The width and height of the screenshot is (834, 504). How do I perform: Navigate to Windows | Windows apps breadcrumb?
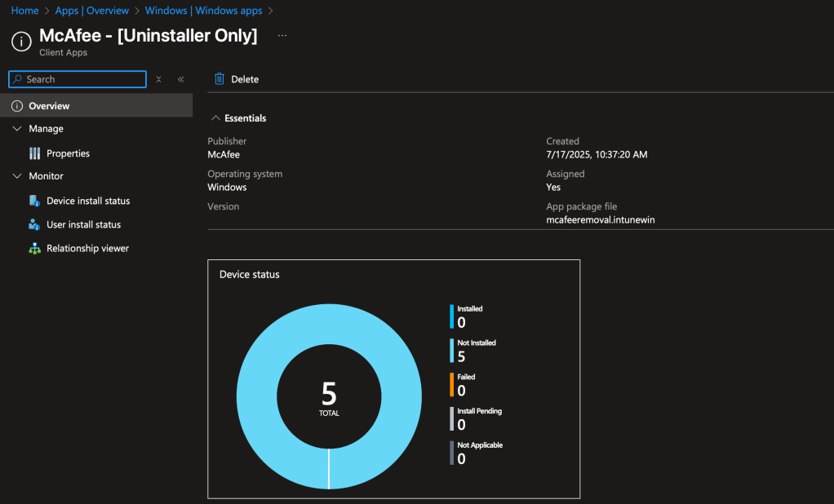click(x=203, y=11)
